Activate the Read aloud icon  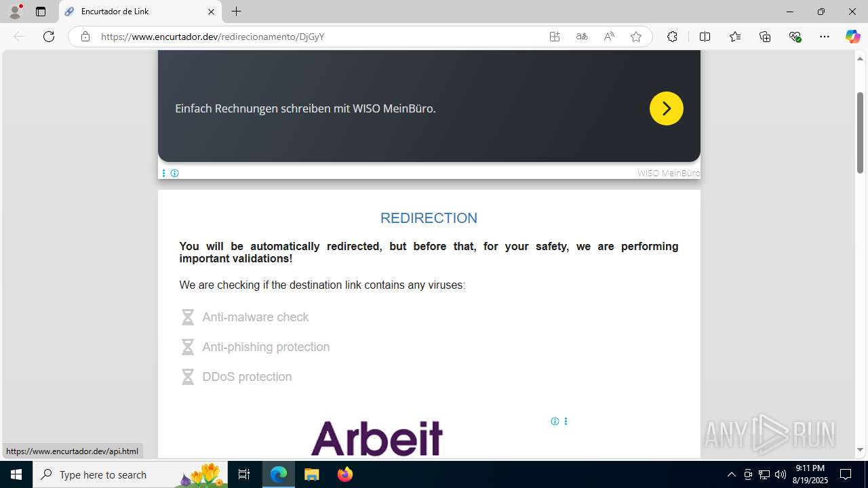(609, 37)
